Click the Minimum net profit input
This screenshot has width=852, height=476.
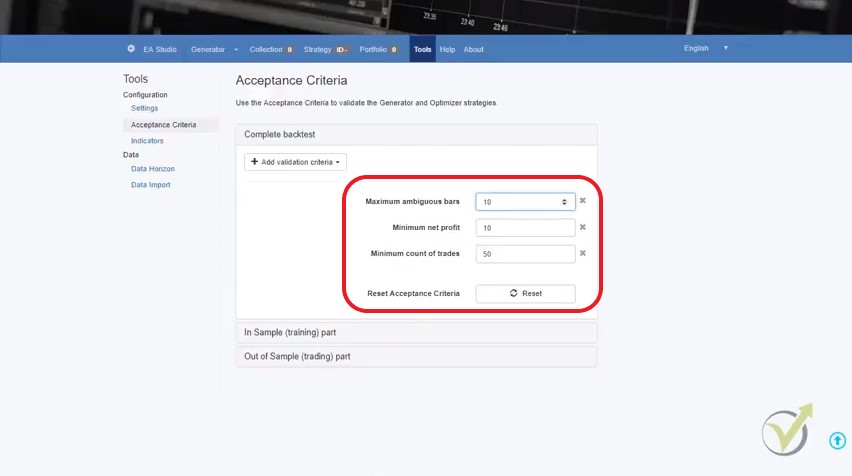click(525, 228)
